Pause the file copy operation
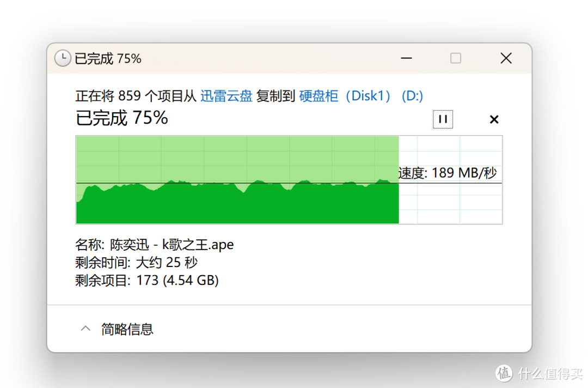 pos(443,119)
